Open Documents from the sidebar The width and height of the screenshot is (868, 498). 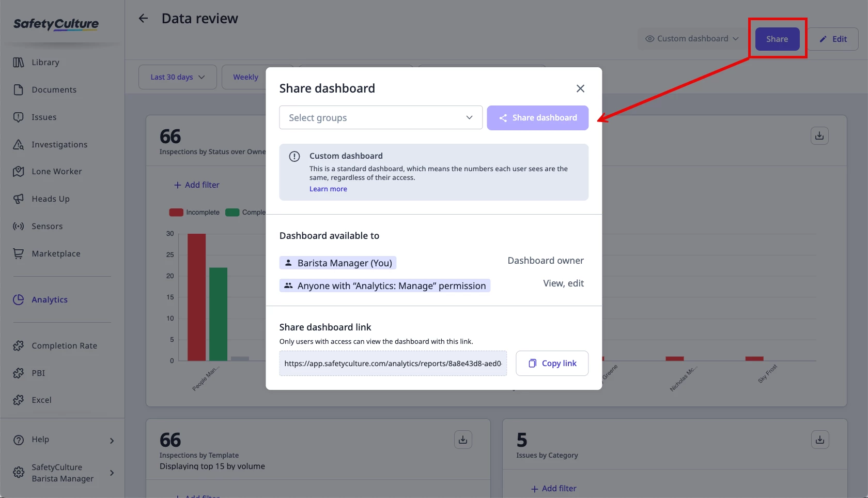click(54, 89)
